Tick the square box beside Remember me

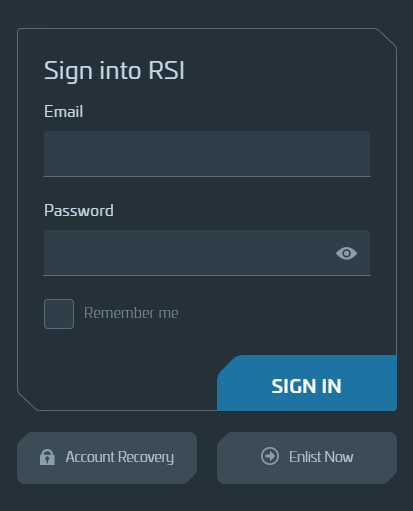click(59, 314)
